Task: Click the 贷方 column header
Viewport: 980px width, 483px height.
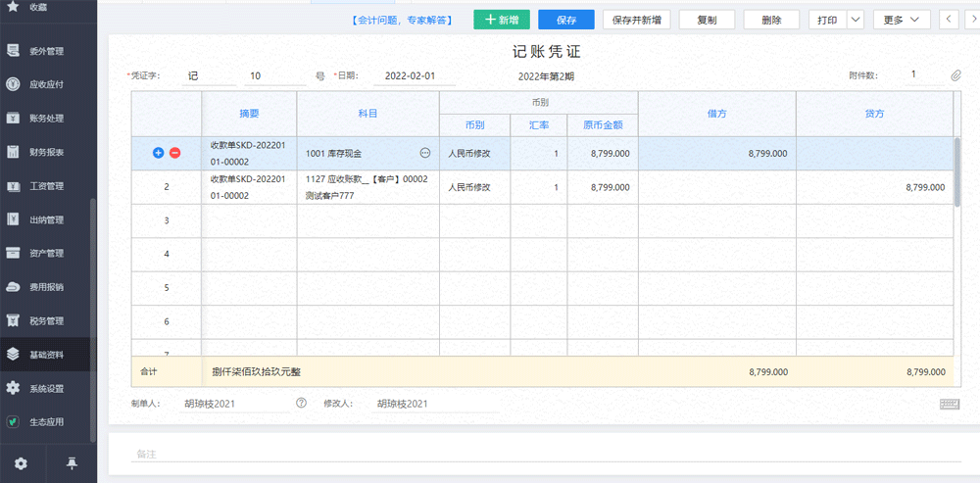Action: point(874,114)
